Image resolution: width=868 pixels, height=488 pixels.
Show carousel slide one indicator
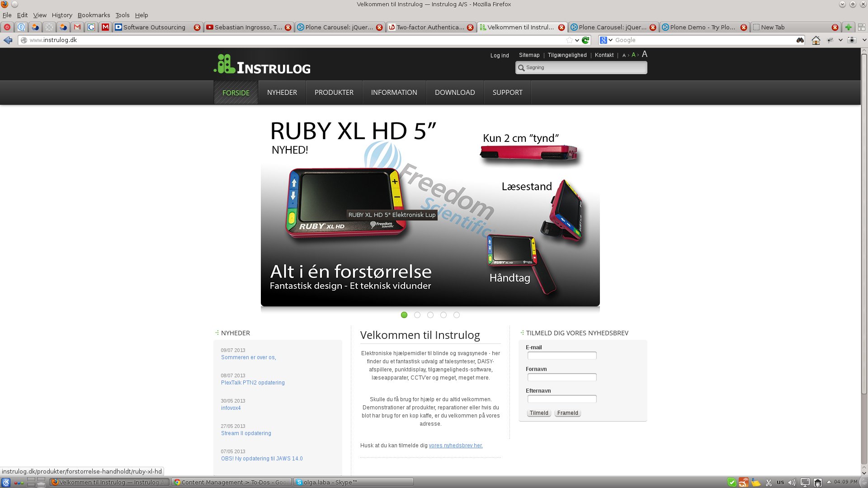point(404,315)
